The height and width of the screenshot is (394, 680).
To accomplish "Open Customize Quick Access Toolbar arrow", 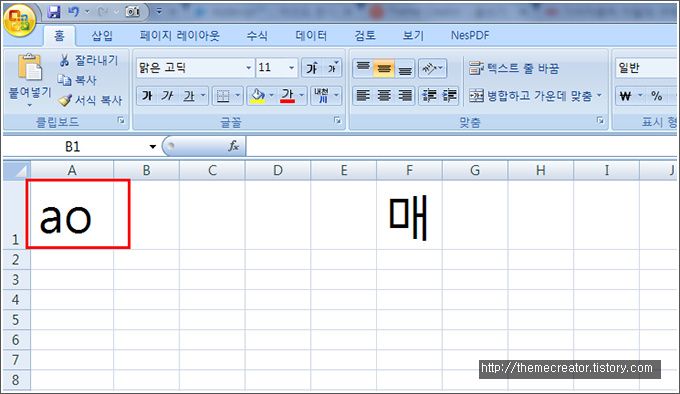I will pos(159,12).
